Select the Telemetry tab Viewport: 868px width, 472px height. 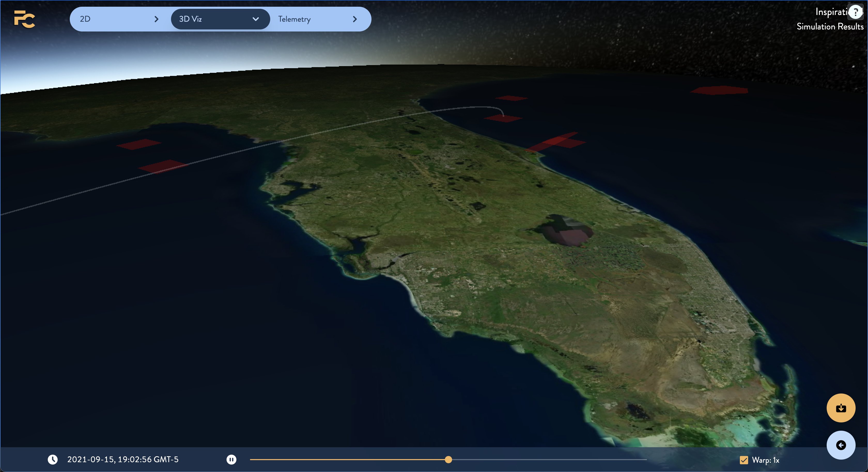[x=294, y=19]
